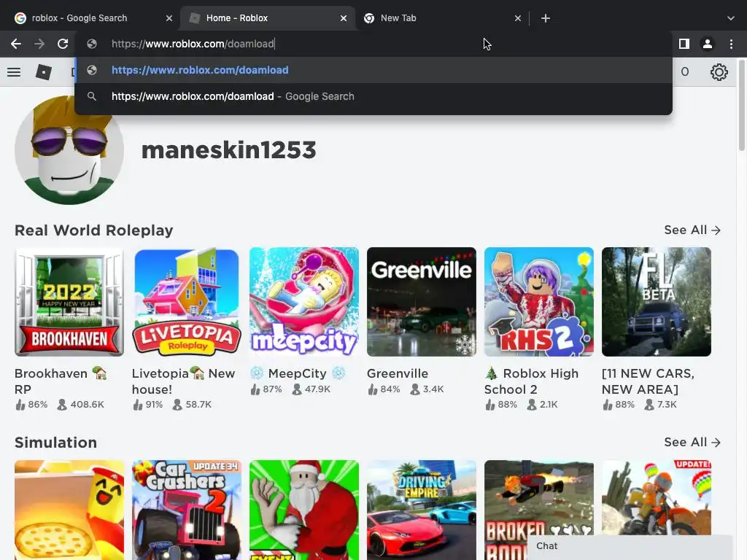Click the Real World Roleplay heading
Image resolution: width=747 pixels, height=560 pixels.
[94, 230]
